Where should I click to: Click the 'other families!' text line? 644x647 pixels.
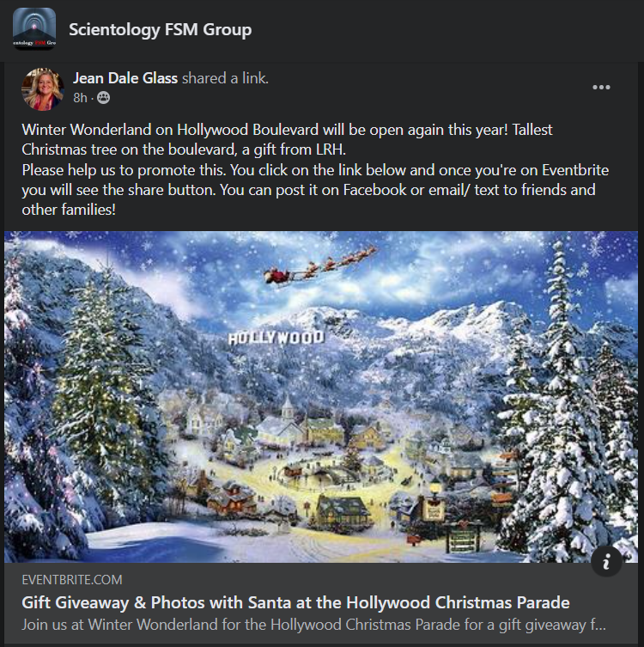pos(69,210)
